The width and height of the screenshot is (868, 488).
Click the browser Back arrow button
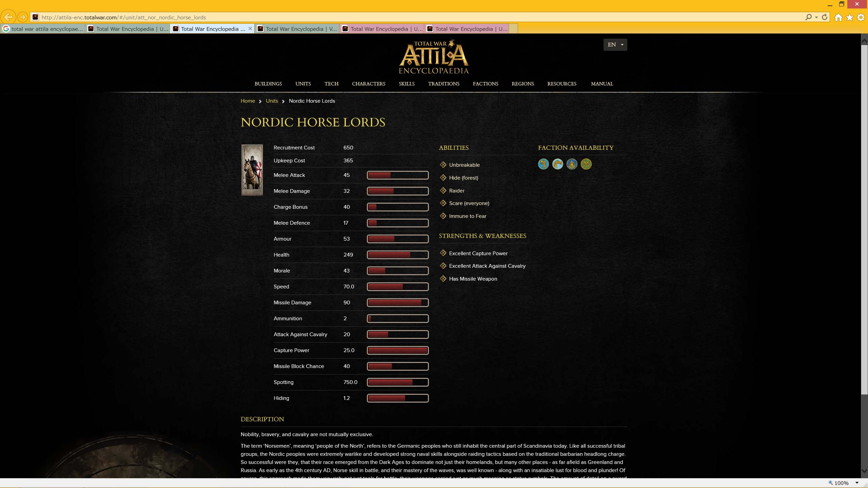point(8,17)
